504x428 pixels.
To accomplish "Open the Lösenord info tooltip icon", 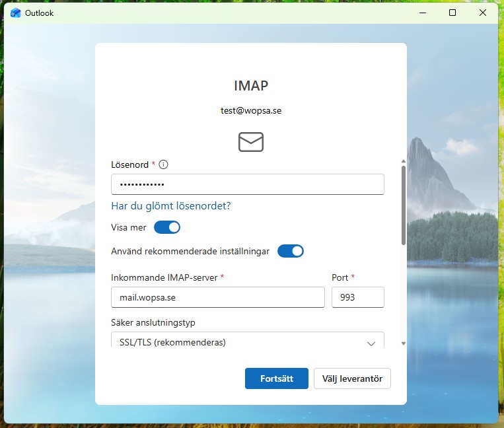I will click(164, 164).
